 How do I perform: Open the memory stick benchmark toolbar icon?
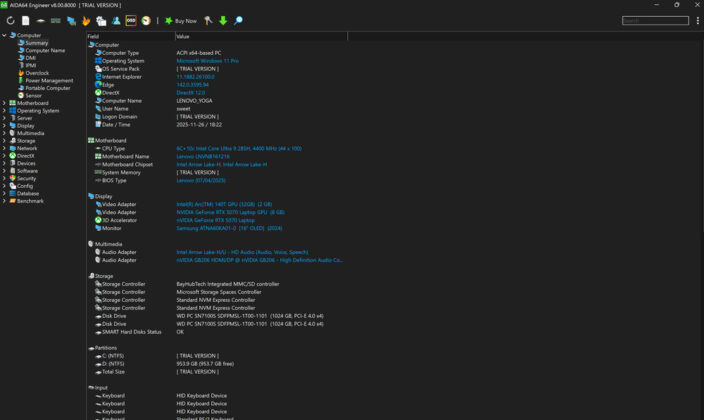pyautogui.click(x=56, y=21)
